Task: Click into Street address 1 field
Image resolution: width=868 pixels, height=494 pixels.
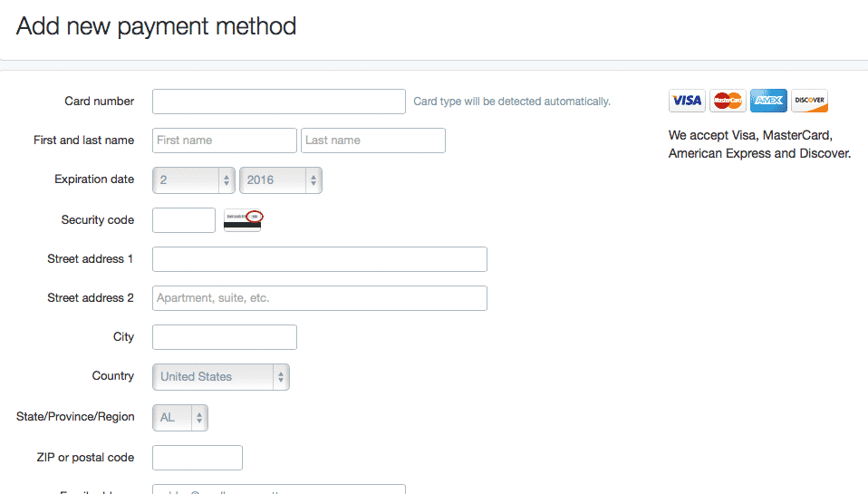Action: tap(319, 259)
